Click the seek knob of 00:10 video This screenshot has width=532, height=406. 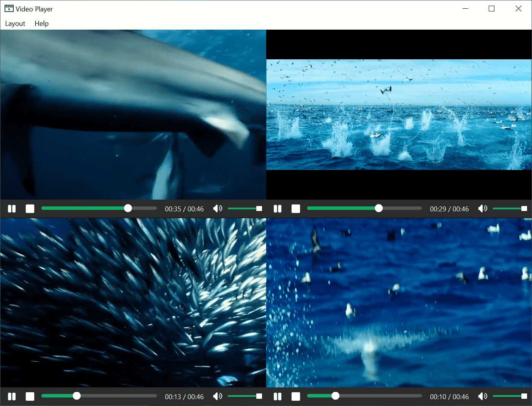click(x=335, y=396)
